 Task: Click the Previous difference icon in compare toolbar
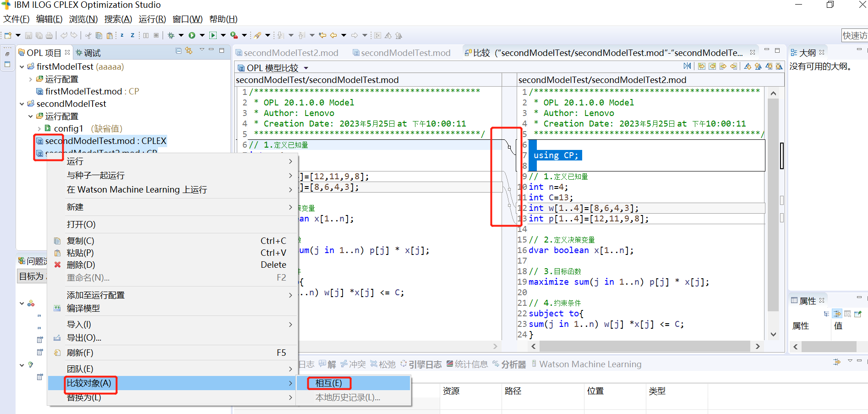[758, 66]
